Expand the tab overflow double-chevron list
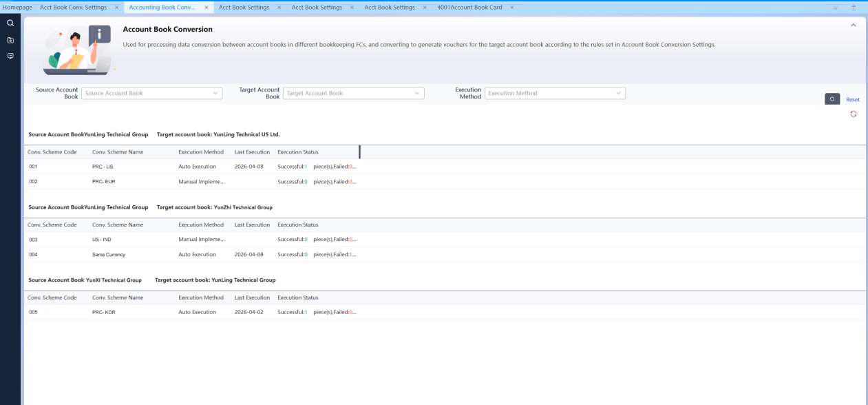The image size is (868, 405). click(x=836, y=8)
